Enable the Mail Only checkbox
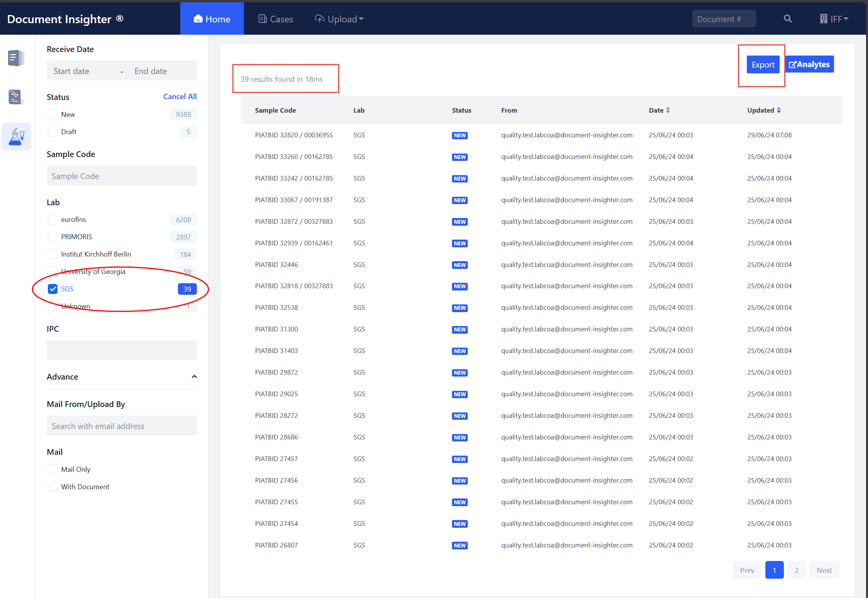 point(52,470)
